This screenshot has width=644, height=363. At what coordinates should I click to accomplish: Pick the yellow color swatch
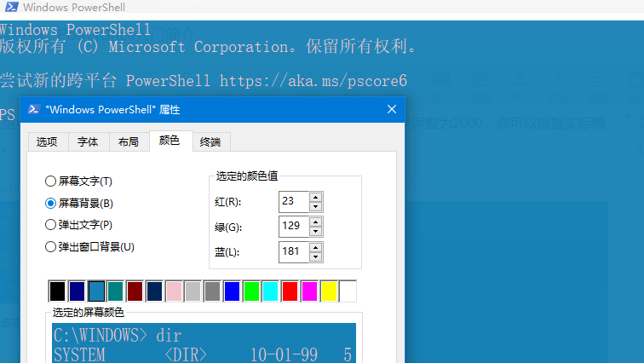pos(329,291)
